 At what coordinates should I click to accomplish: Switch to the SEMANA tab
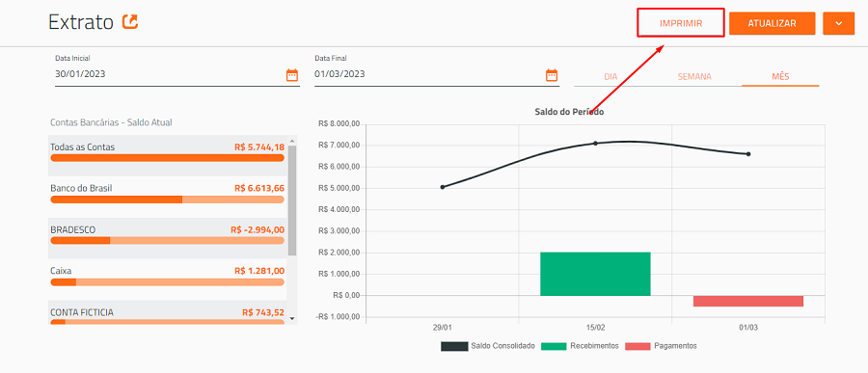point(694,77)
